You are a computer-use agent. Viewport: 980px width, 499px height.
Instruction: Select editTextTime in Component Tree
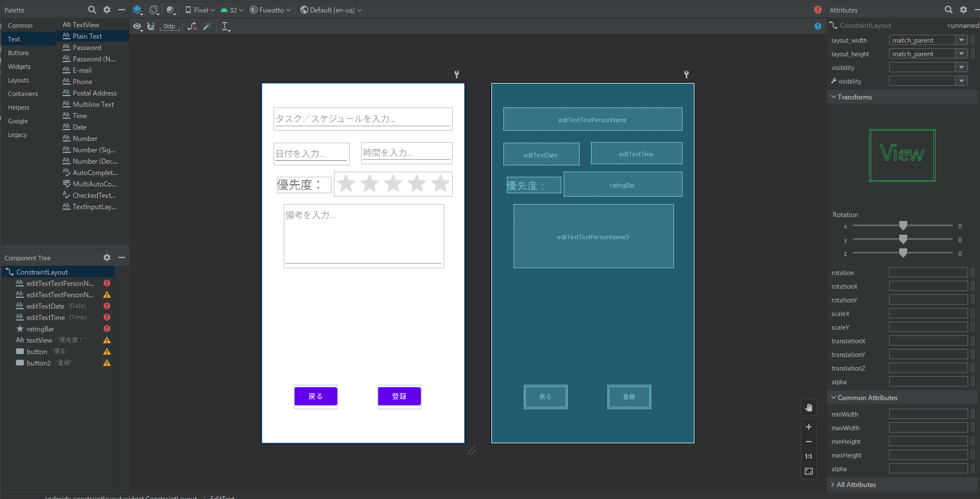coord(57,318)
